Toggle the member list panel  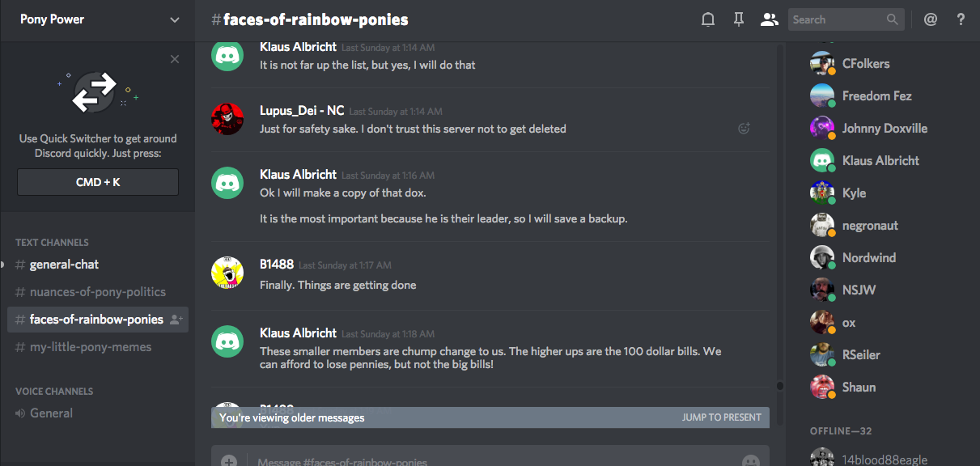tap(769, 19)
